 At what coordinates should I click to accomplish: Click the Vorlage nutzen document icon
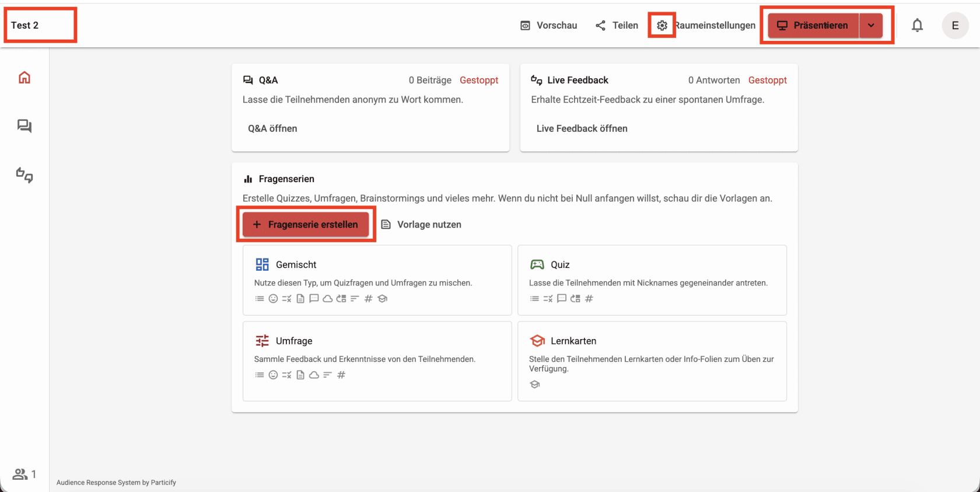386,225
